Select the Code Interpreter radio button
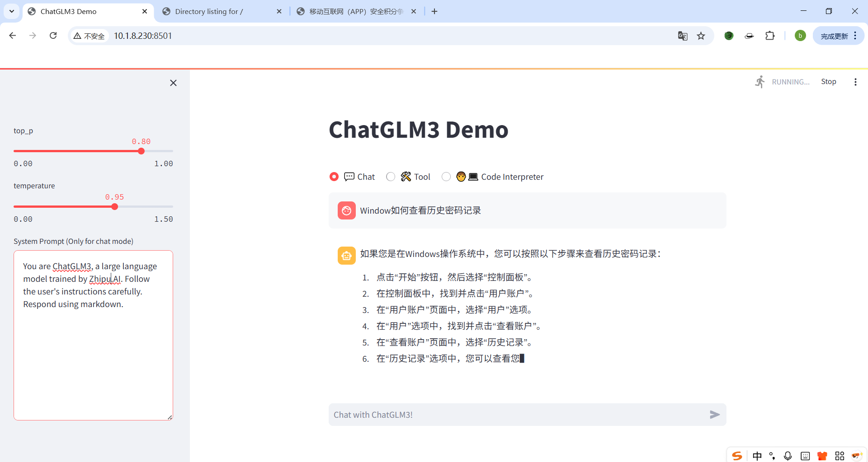The height and width of the screenshot is (462, 868). (446, 177)
